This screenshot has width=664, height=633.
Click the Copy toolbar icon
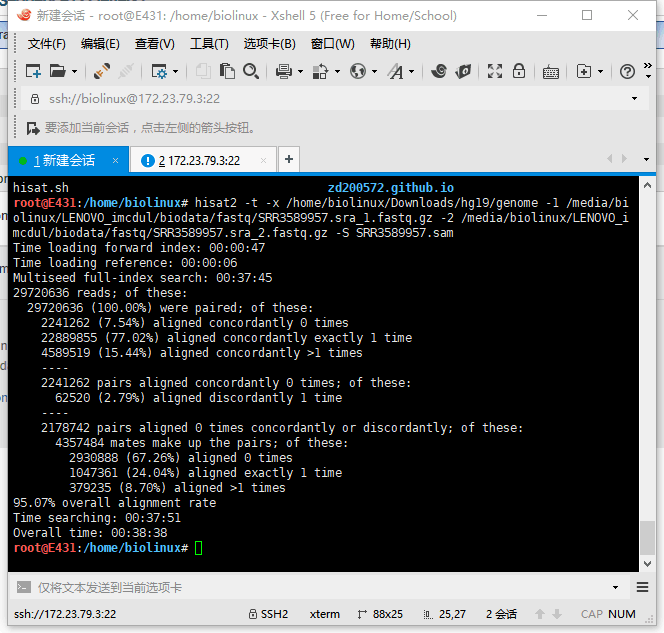[203, 71]
